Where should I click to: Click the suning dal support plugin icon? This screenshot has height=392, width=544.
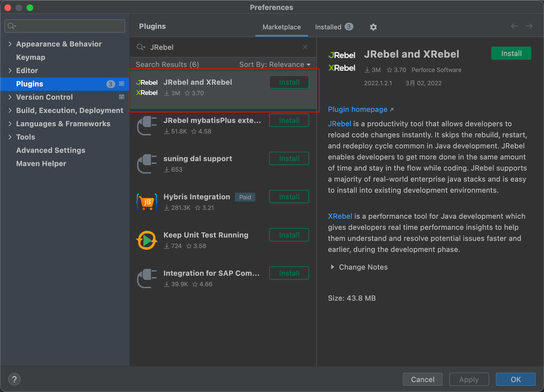coord(147,163)
